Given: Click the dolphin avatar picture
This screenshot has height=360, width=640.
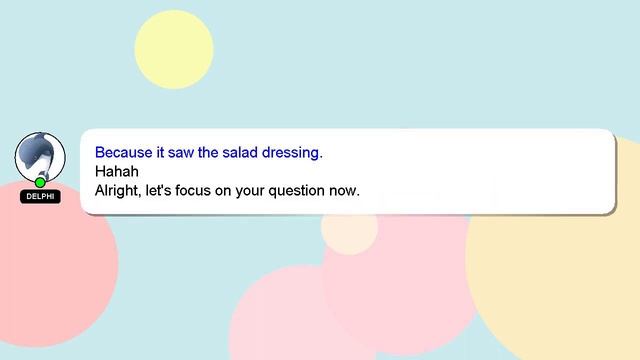Looking at the screenshot, I should click(x=40, y=158).
